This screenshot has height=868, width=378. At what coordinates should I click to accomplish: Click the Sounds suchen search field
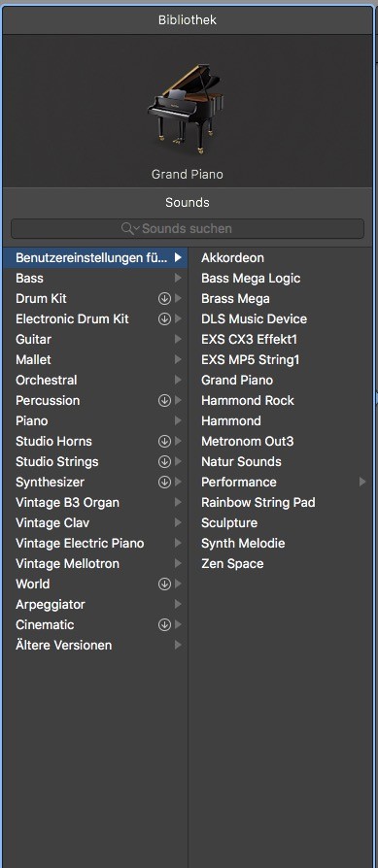tap(188, 228)
